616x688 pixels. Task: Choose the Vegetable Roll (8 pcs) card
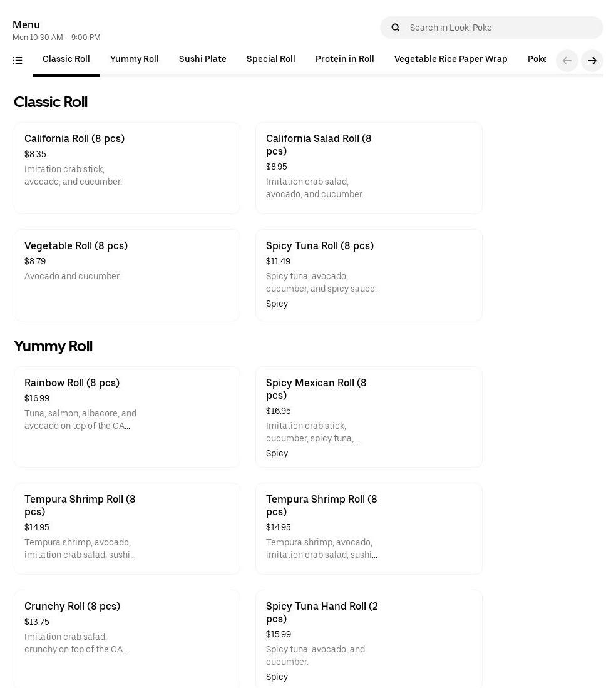click(x=127, y=275)
